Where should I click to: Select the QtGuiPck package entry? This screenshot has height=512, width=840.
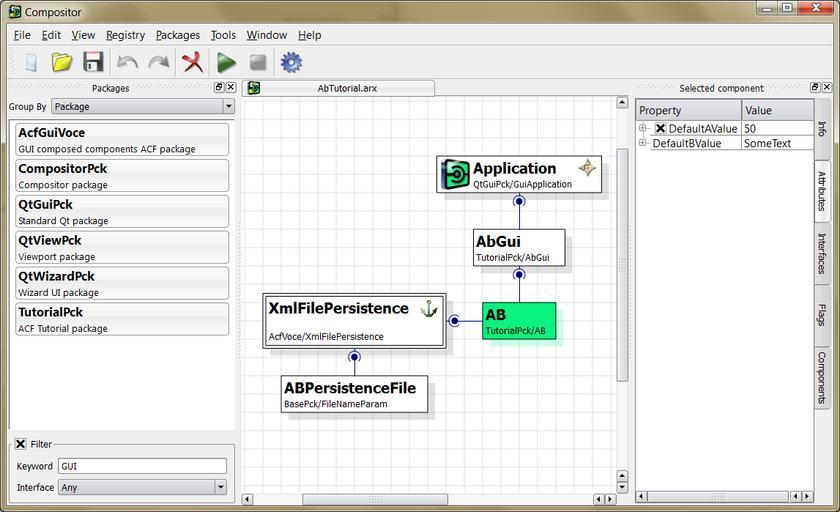122,211
